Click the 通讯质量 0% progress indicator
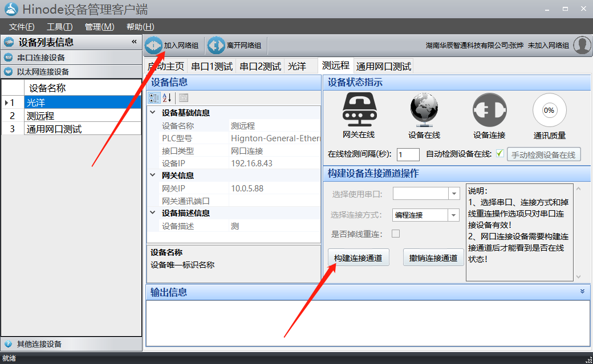Viewport: 593px width, 364px height. (x=549, y=110)
